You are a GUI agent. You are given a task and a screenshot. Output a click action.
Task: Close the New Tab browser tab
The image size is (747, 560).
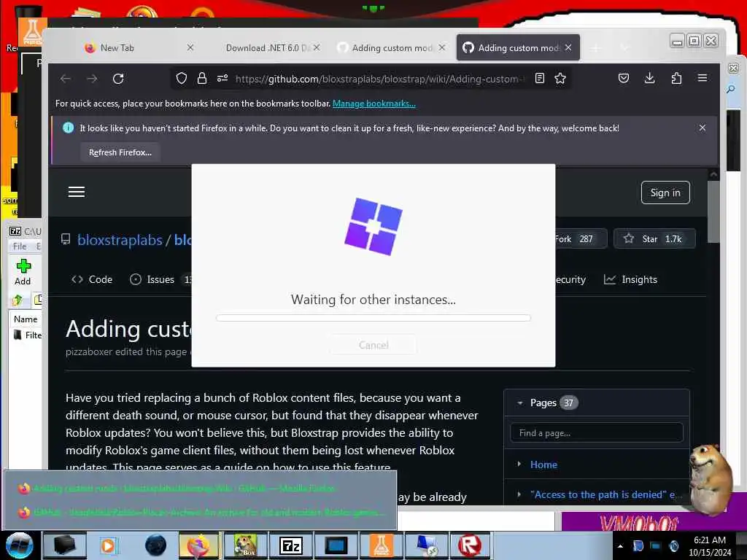click(x=190, y=47)
